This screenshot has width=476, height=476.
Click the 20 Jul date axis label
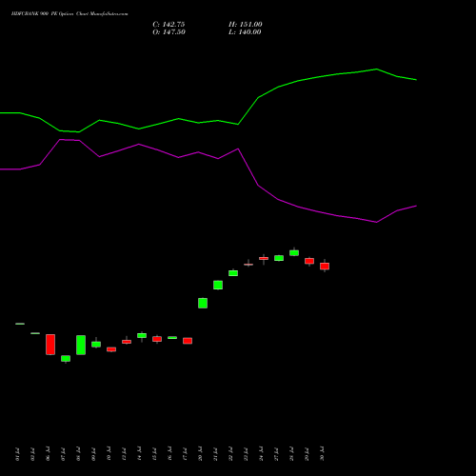point(200,454)
